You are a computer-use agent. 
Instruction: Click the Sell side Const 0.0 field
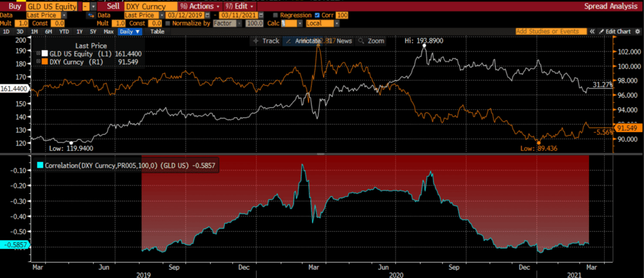(155, 23)
